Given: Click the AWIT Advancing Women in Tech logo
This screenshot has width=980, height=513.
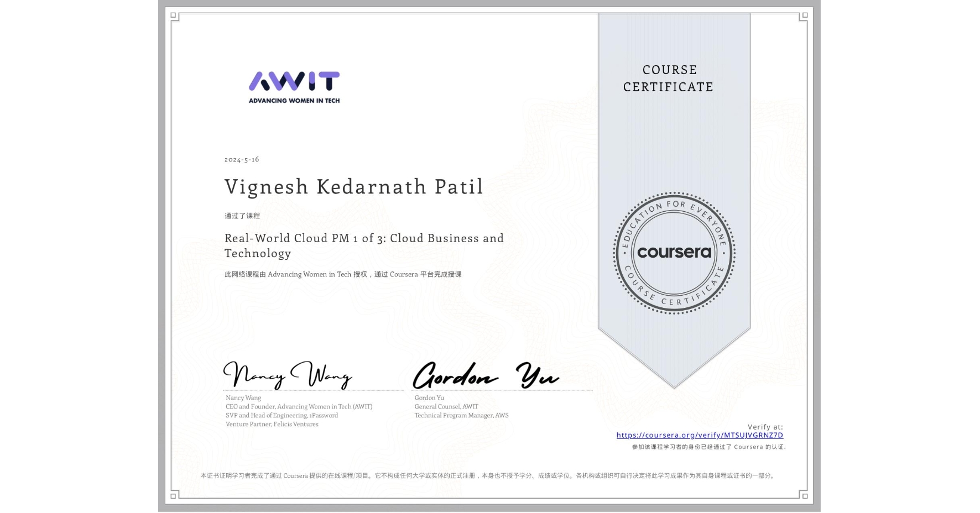Looking at the screenshot, I should [294, 87].
